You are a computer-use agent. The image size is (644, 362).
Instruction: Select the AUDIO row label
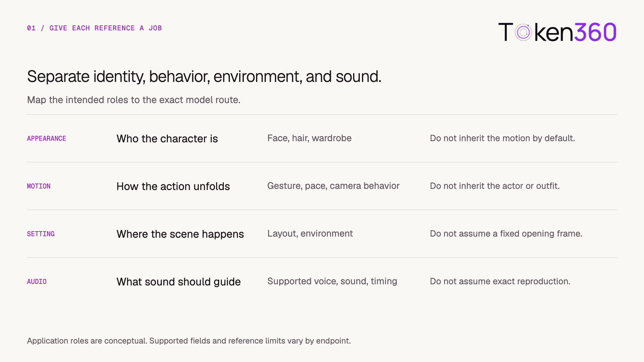coord(37,282)
